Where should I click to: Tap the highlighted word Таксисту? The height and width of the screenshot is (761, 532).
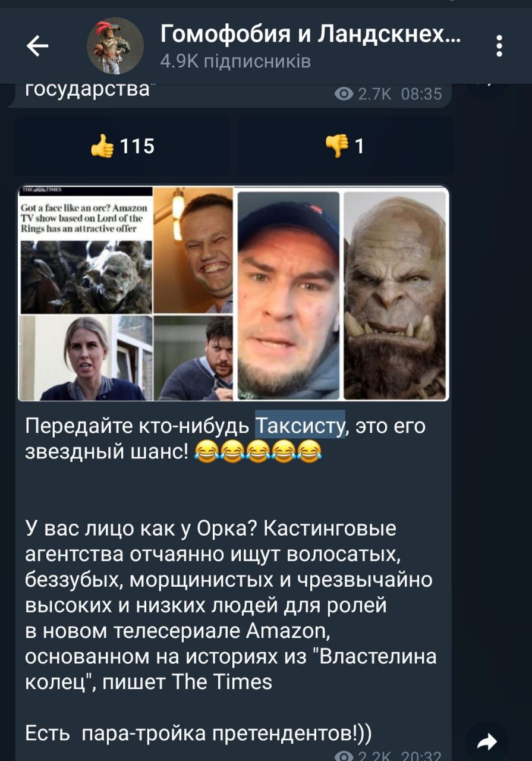(x=300, y=426)
